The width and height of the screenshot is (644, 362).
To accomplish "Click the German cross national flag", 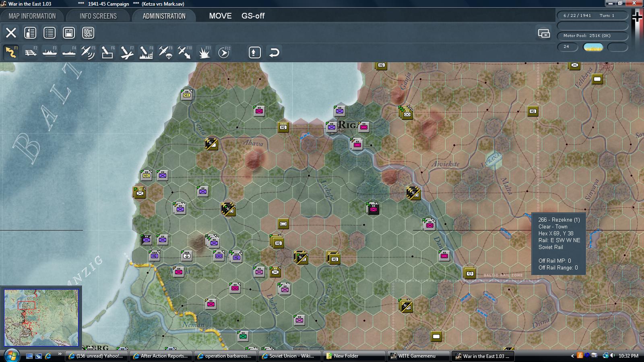I will 637,17.
